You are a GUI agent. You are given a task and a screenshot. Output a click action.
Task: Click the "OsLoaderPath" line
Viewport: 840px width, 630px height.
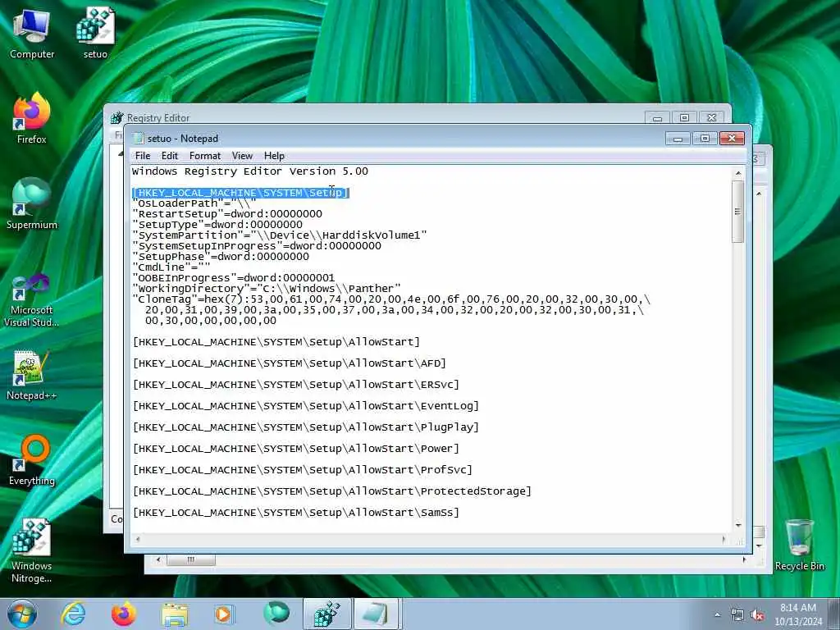[x=194, y=203]
